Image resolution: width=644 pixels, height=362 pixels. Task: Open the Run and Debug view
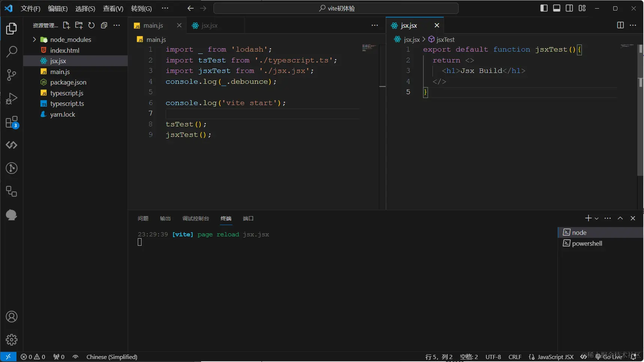[12, 98]
